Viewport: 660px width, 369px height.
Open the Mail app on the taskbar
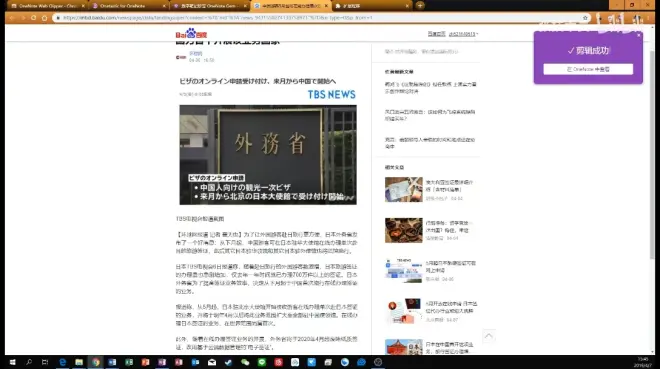tap(212, 362)
